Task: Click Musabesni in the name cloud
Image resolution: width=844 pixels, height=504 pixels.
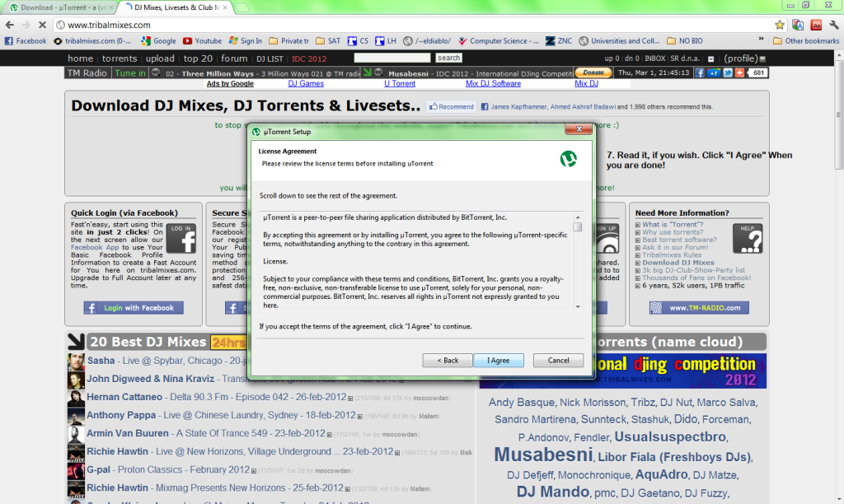Action: click(x=543, y=455)
